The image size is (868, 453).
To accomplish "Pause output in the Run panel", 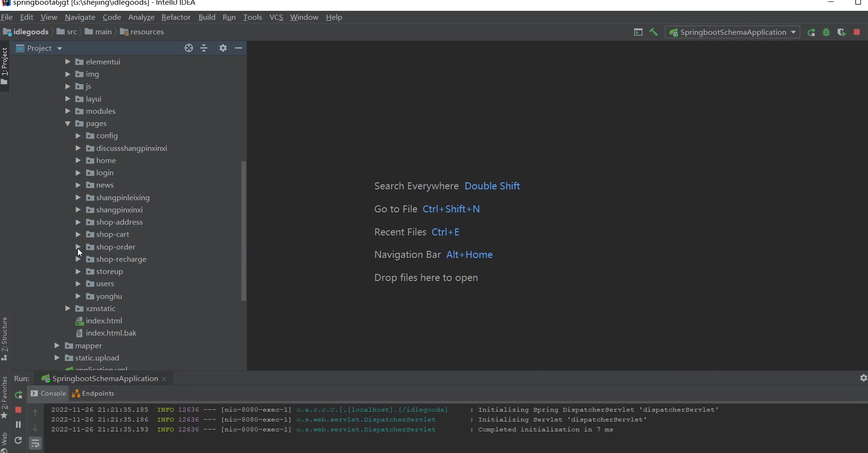I will pyautogui.click(x=18, y=424).
